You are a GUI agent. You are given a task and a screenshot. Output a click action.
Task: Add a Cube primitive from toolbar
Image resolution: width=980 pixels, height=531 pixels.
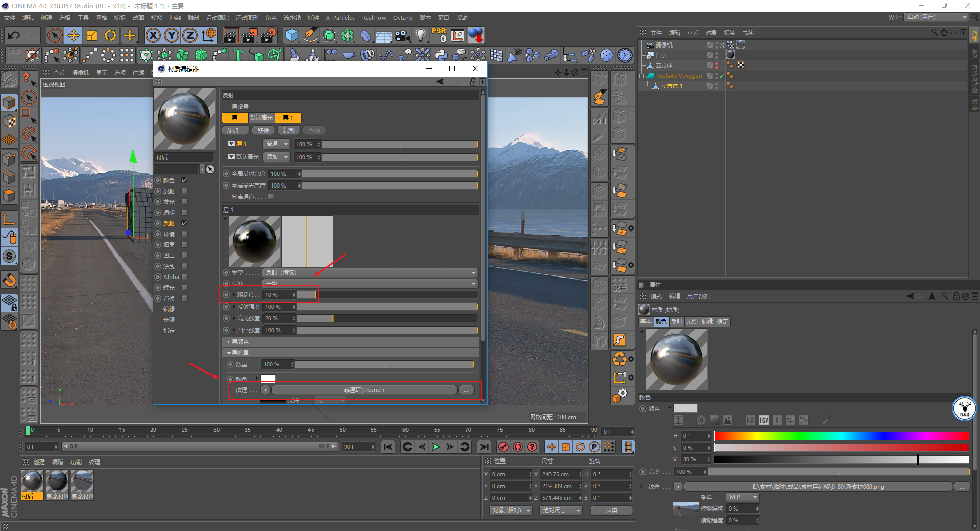coord(292,35)
